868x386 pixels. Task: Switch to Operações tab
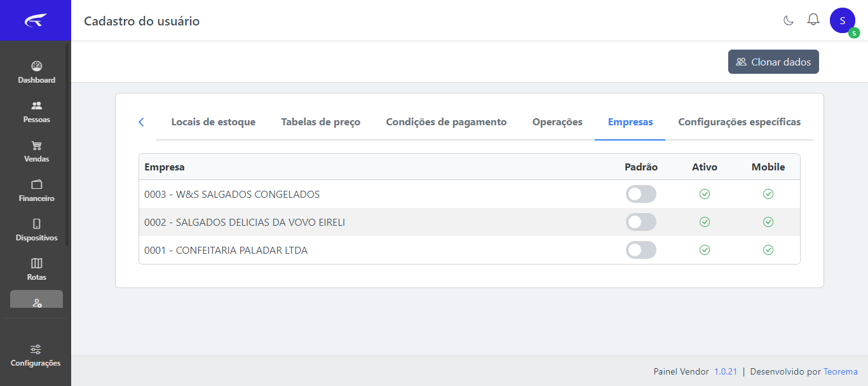[x=557, y=122]
